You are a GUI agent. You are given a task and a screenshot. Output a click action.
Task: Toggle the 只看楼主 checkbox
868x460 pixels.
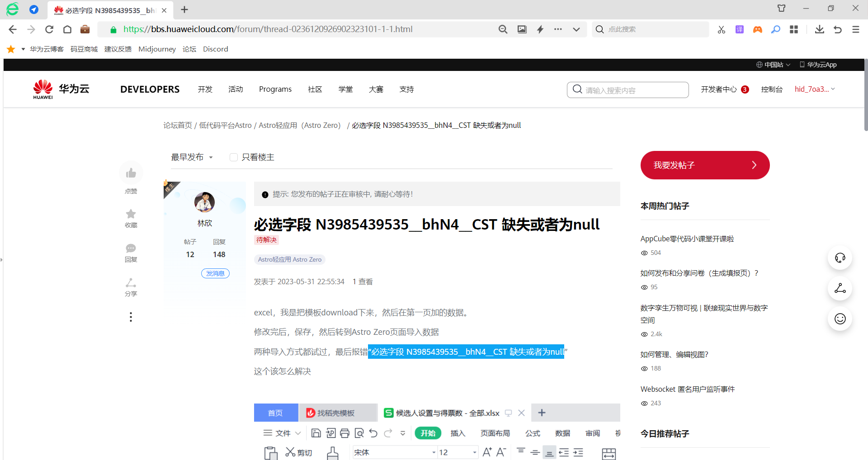pyautogui.click(x=234, y=157)
